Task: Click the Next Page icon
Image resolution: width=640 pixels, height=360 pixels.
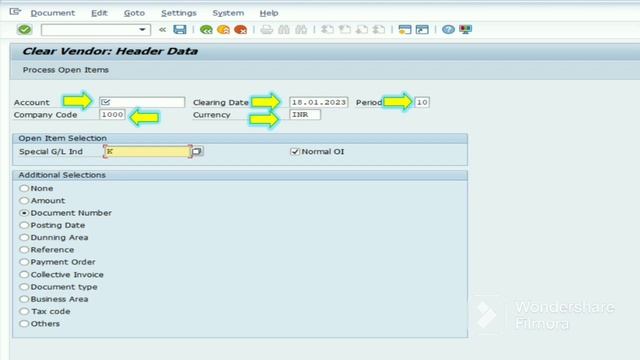Action: point(362,29)
